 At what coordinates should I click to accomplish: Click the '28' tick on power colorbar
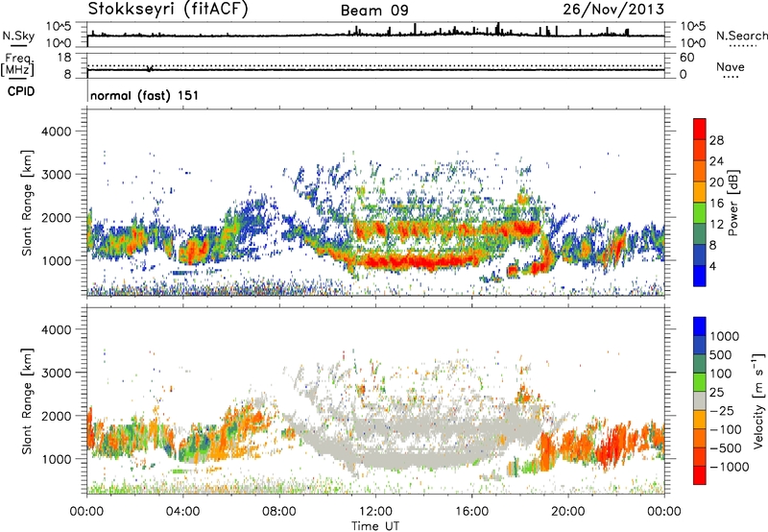tap(716, 140)
